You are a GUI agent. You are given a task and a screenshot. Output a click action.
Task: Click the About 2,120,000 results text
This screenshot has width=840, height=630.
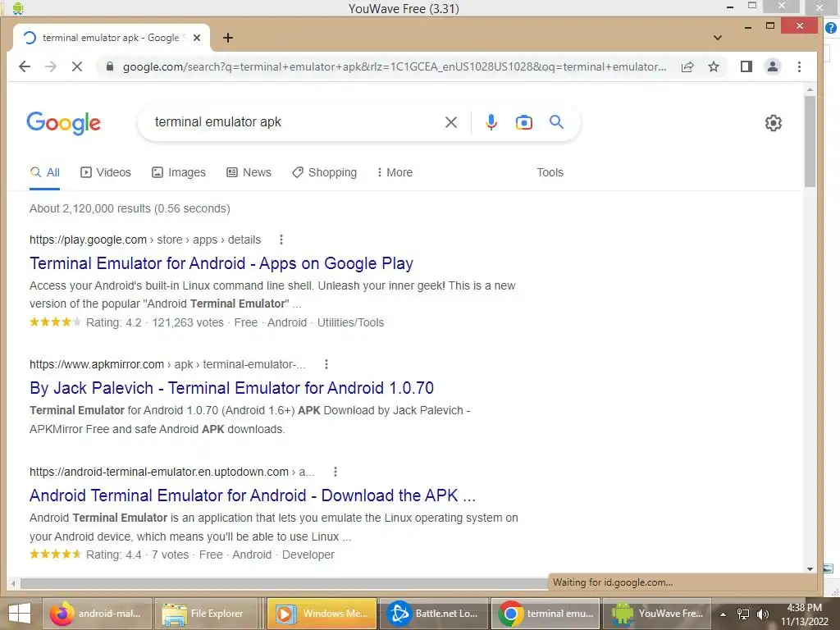point(130,208)
